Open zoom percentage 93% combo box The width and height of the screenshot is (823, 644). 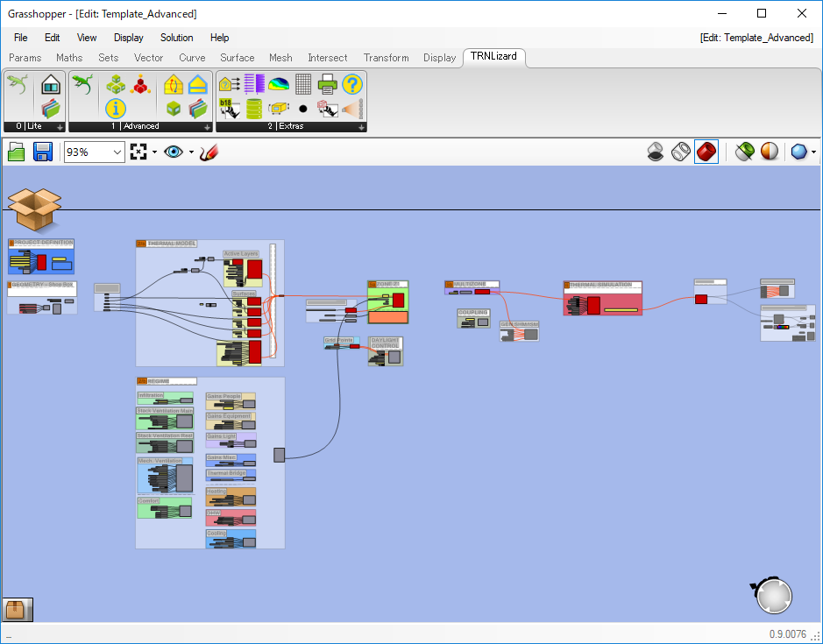[x=95, y=152]
